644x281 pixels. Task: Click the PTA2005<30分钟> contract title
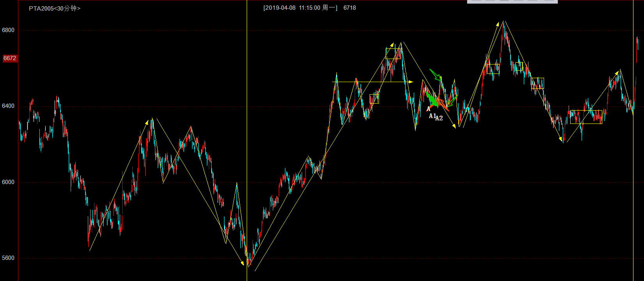(55, 8)
